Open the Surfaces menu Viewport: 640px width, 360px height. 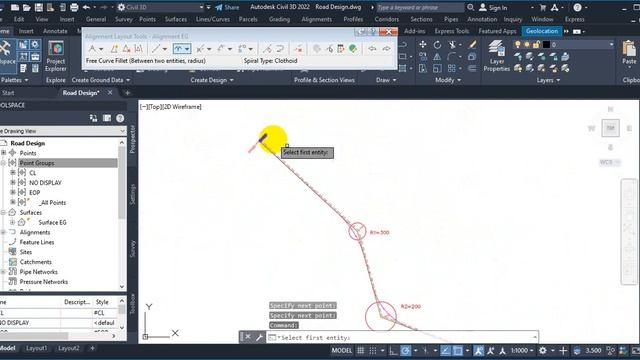176,19
